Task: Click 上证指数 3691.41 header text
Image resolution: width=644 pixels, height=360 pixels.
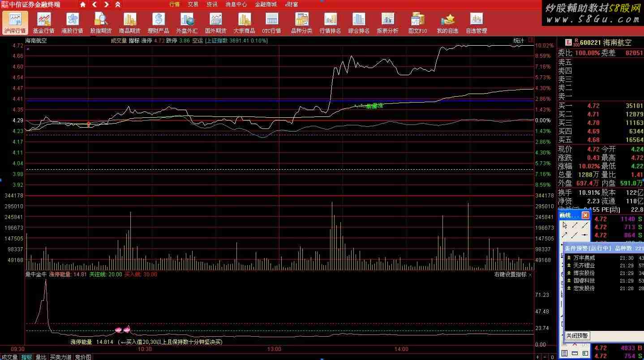Action: coord(236,41)
